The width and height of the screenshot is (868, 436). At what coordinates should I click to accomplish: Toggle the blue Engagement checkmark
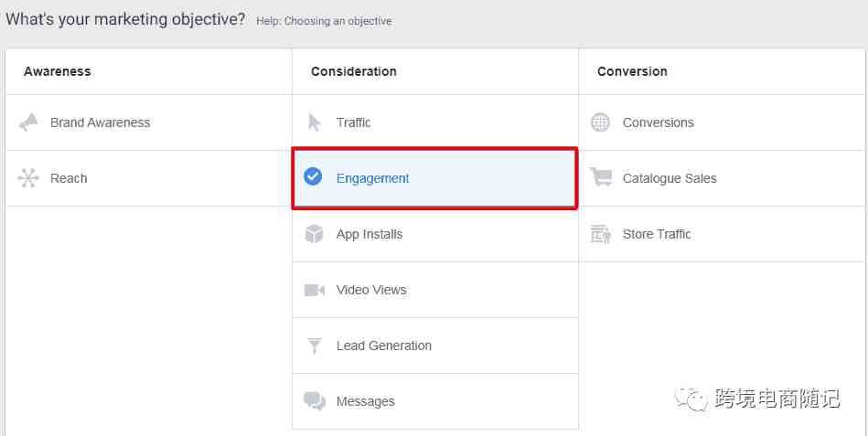[313, 177]
